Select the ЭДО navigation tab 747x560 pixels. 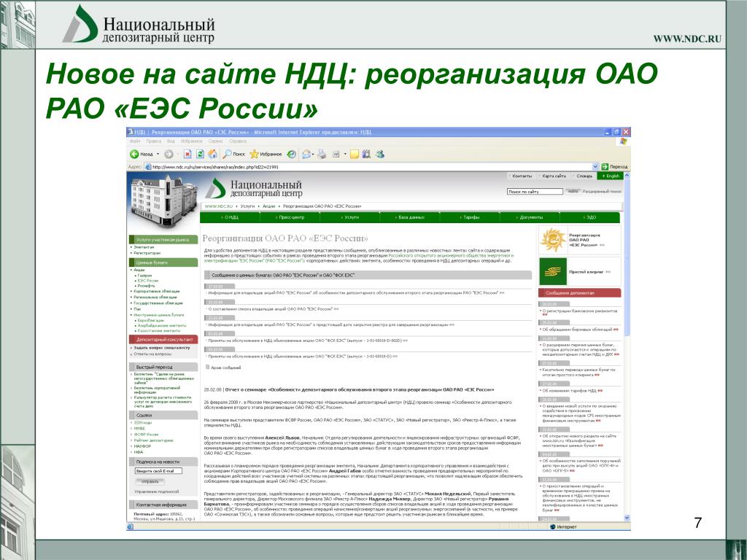point(589,217)
